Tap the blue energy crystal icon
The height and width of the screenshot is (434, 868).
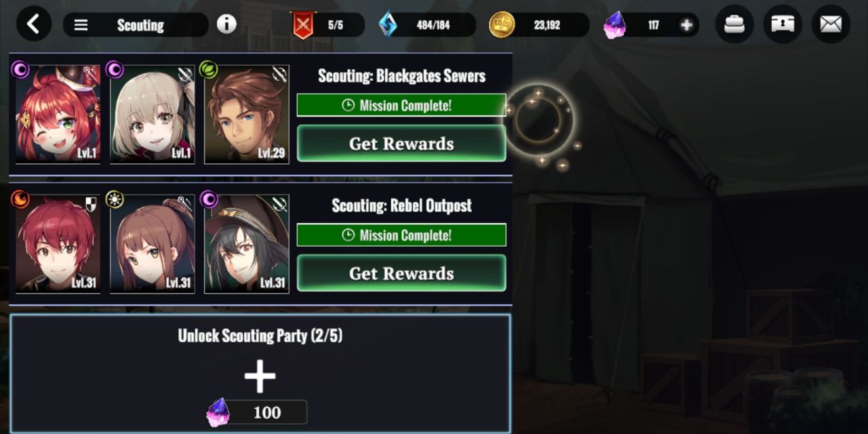388,24
